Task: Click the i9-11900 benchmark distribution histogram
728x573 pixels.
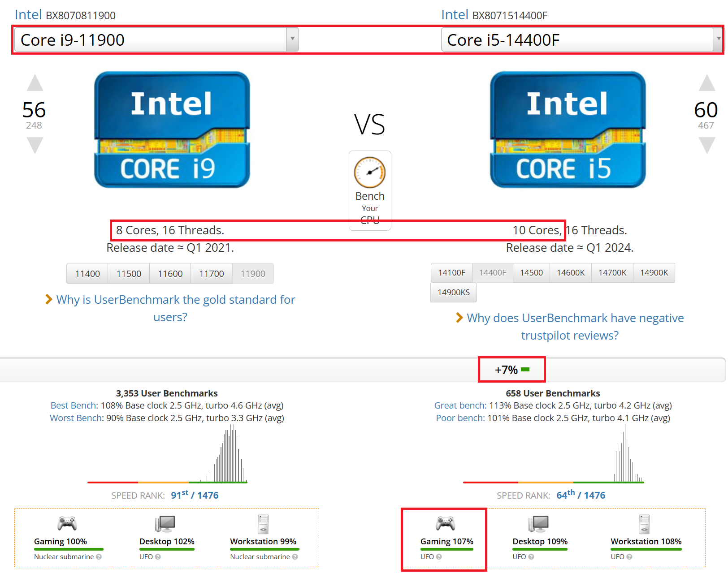Action: point(167,454)
